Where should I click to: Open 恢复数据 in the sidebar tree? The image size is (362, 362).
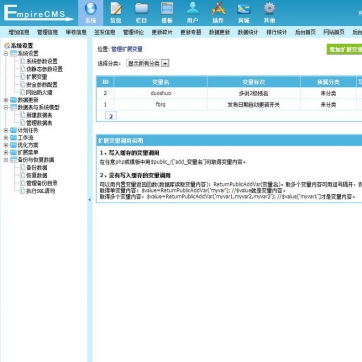pos(37,175)
